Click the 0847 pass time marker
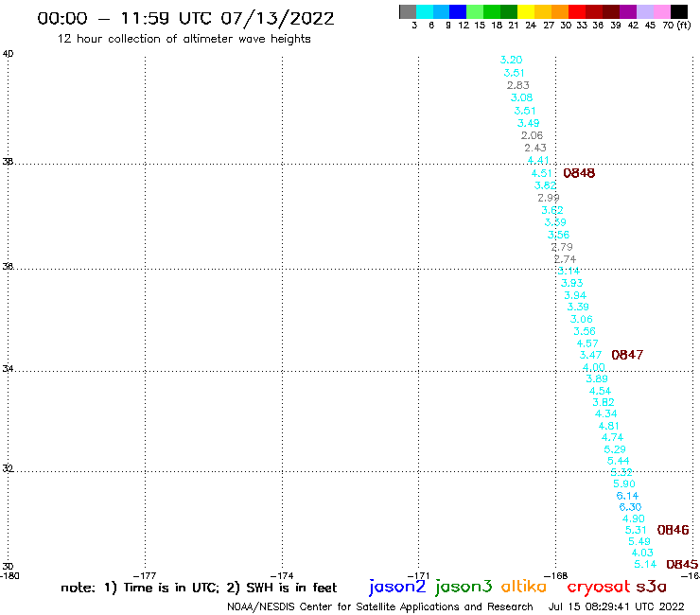 627,355
